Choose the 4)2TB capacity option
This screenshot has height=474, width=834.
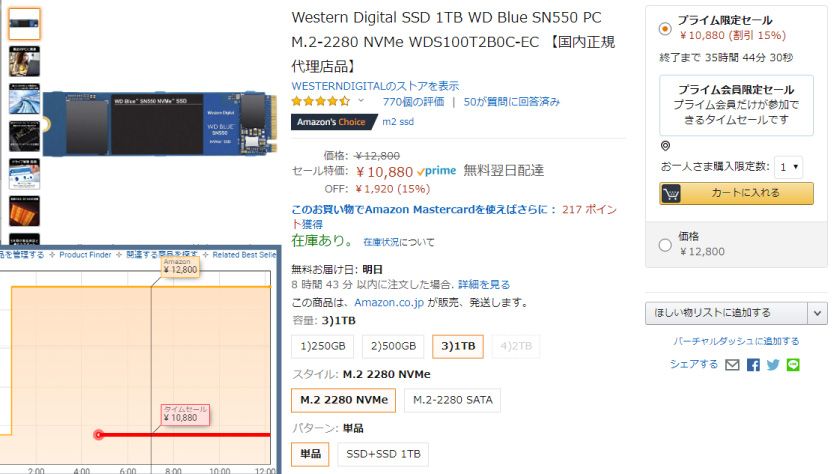tap(516, 346)
